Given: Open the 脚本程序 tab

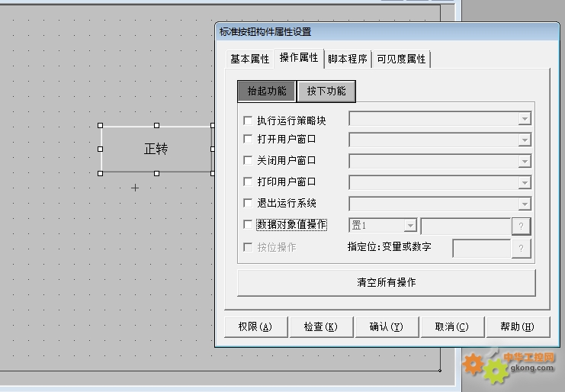Looking at the screenshot, I should [x=348, y=59].
